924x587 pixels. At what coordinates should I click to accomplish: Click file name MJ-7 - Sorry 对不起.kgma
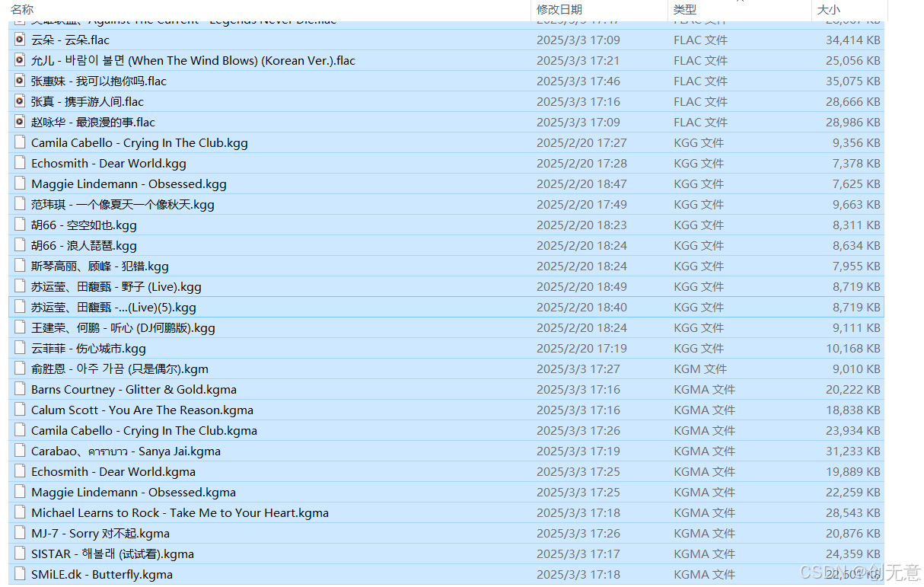[x=100, y=533]
